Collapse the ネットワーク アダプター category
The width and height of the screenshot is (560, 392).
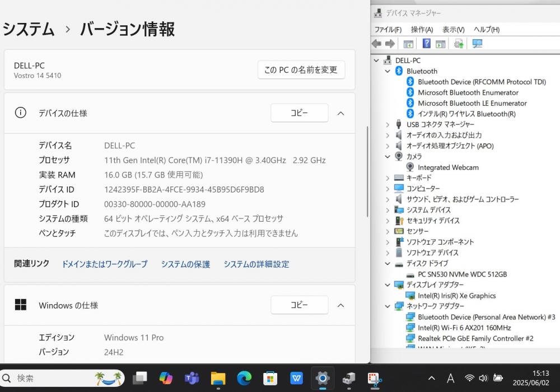[388, 306]
